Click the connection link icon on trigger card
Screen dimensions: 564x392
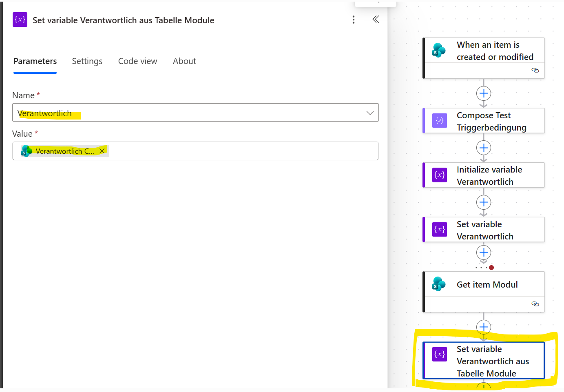[535, 71]
